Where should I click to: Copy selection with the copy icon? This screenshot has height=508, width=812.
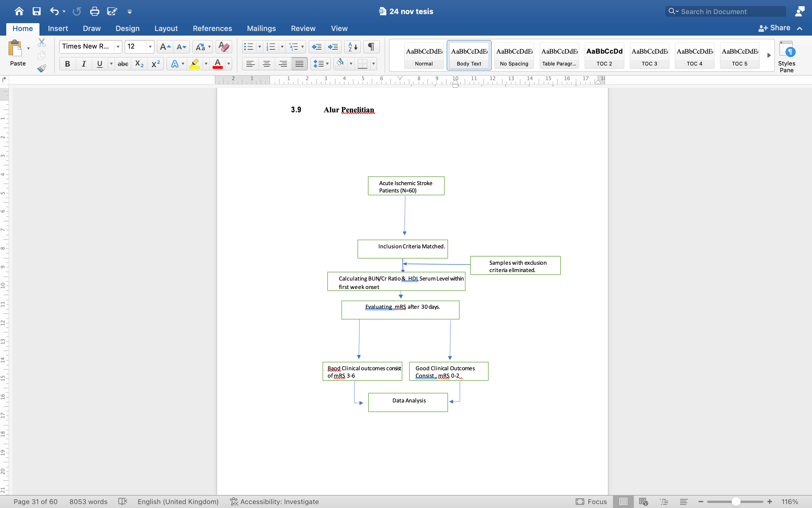[x=42, y=55]
